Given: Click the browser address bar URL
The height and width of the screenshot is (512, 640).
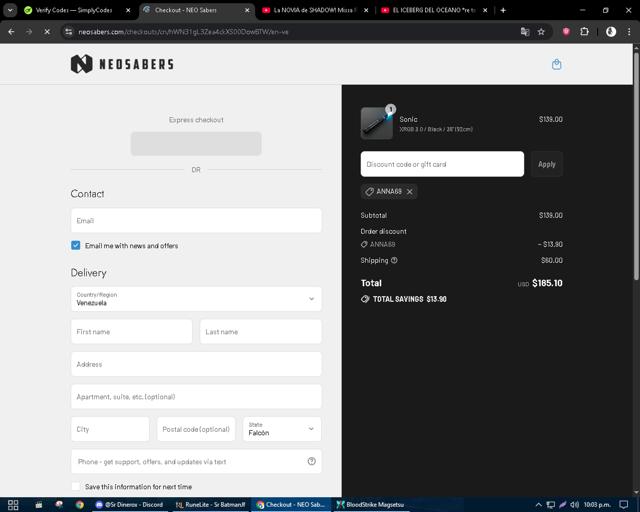Looking at the screenshot, I should (183, 31).
